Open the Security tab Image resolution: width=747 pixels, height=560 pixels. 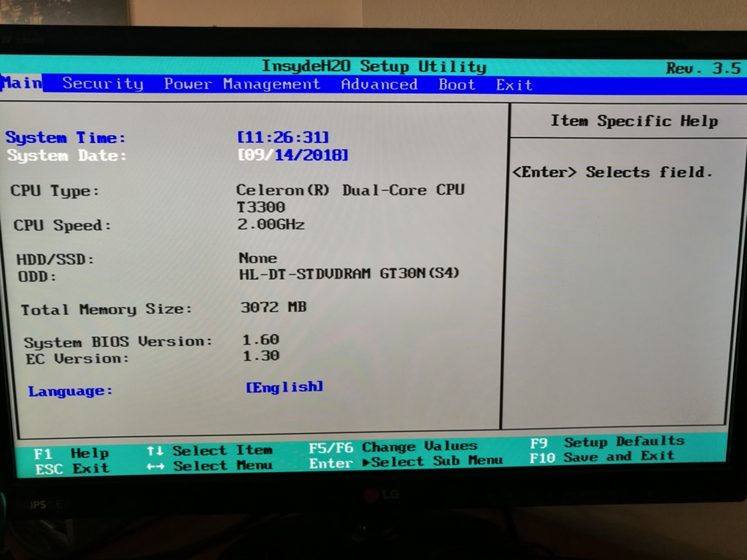pos(103,84)
